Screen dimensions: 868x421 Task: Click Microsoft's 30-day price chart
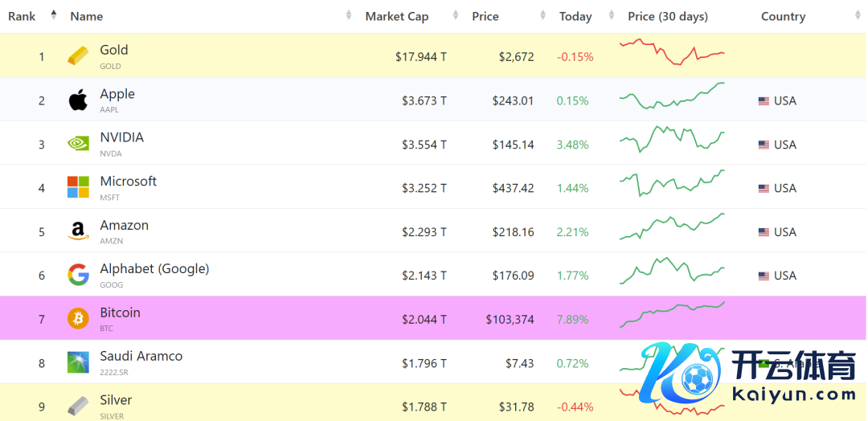point(672,182)
